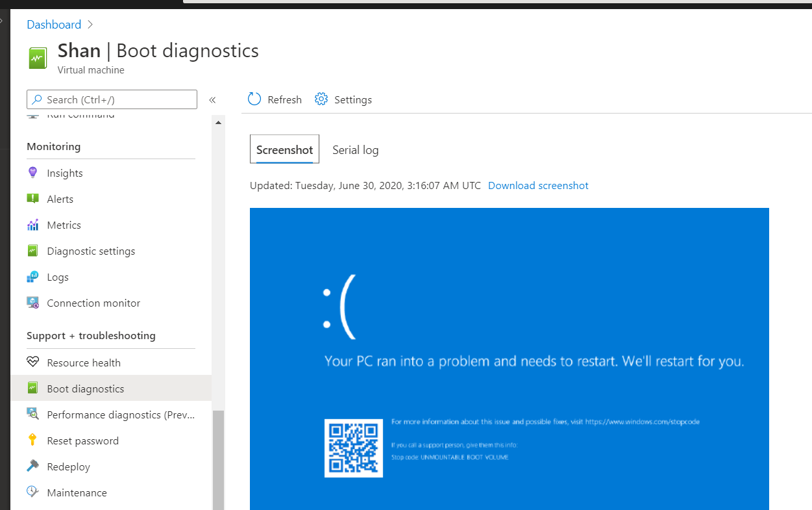Click the Download screenshot link
This screenshot has width=812, height=510.
(x=538, y=186)
